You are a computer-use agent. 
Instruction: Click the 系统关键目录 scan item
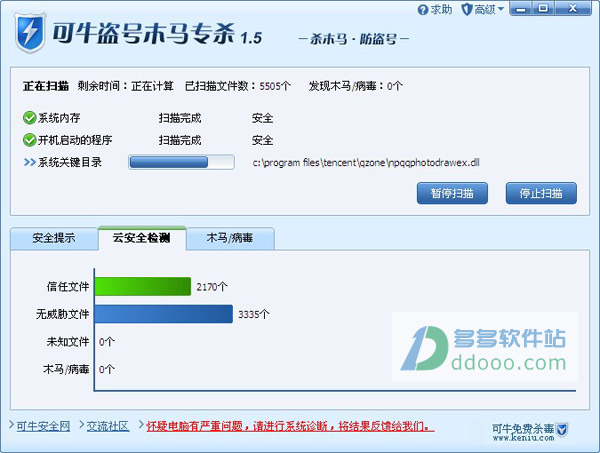[x=70, y=162]
